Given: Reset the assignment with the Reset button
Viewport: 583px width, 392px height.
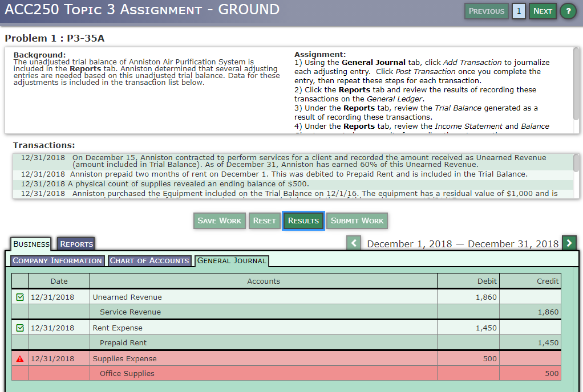Looking at the screenshot, I should (264, 220).
